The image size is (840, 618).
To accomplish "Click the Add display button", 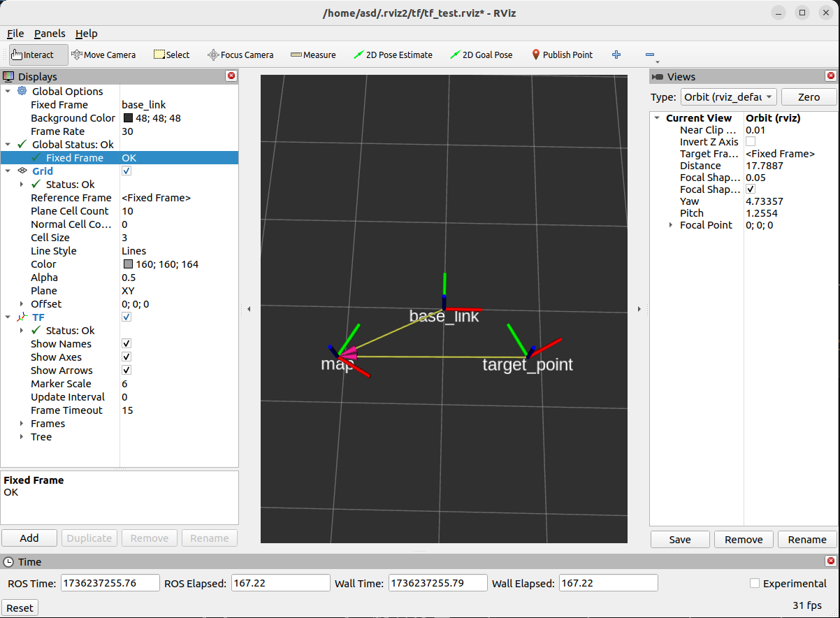I will [x=29, y=538].
